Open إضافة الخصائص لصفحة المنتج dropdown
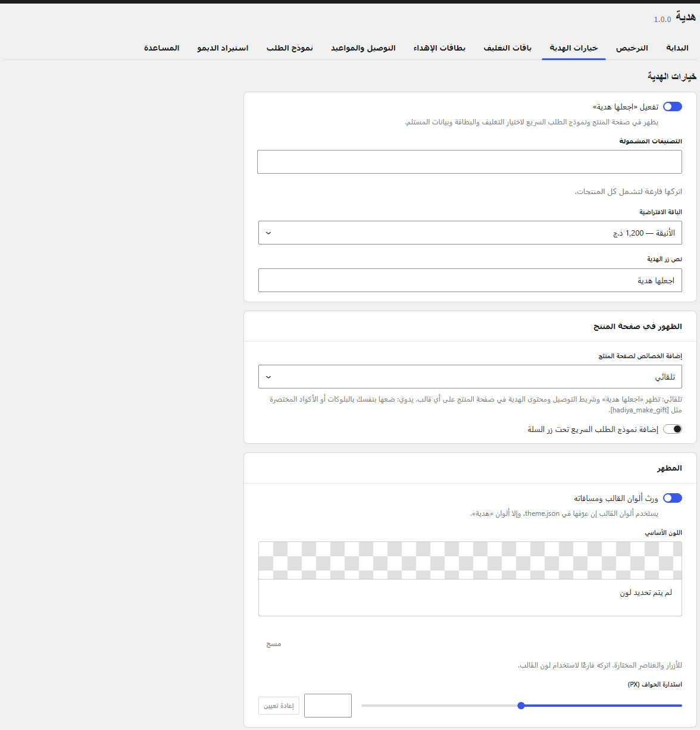The height and width of the screenshot is (730, 700). [x=470, y=377]
